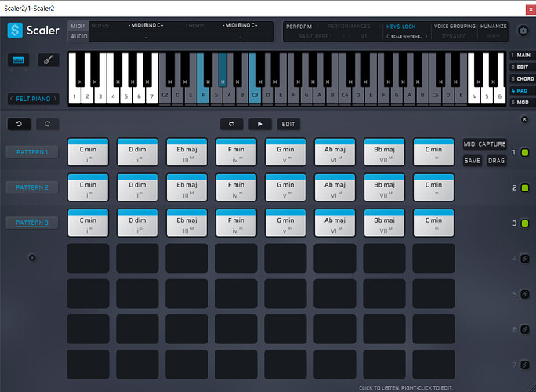Click the DRAG button
This screenshot has width=536, height=392.
tap(496, 161)
